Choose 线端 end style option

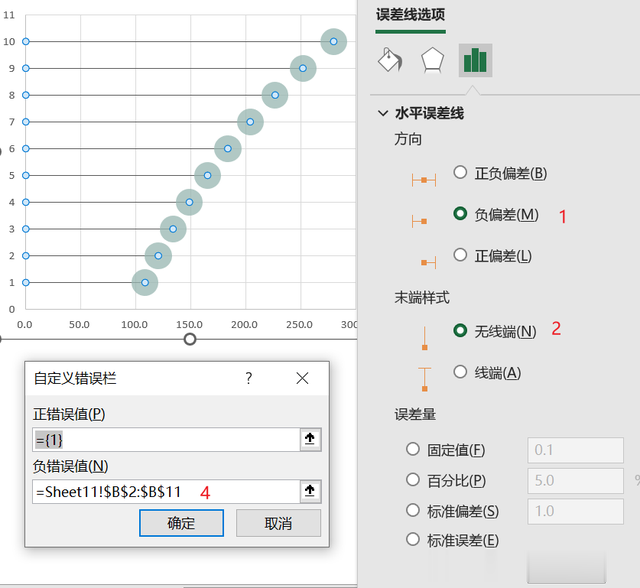tap(460, 372)
